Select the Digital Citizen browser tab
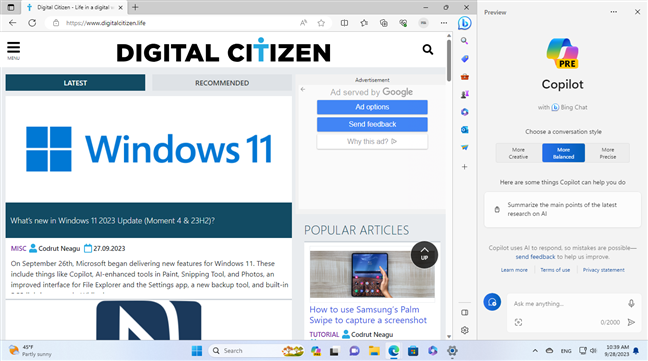This screenshot has width=648, height=361. (74, 7)
